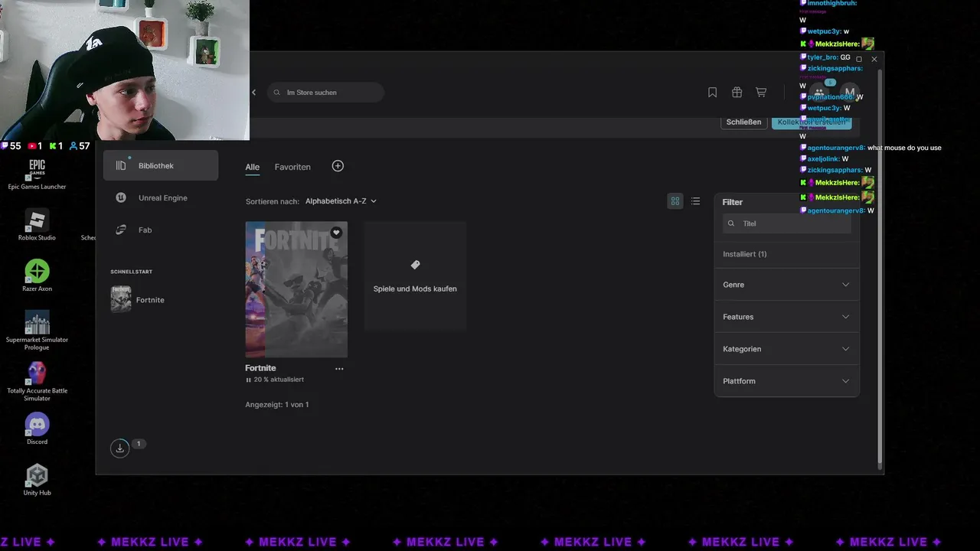This screenshot has height=551, width=980.
Task: Click the "Angezeigt: 1 von 1" text
Action: tap(277, 404)
